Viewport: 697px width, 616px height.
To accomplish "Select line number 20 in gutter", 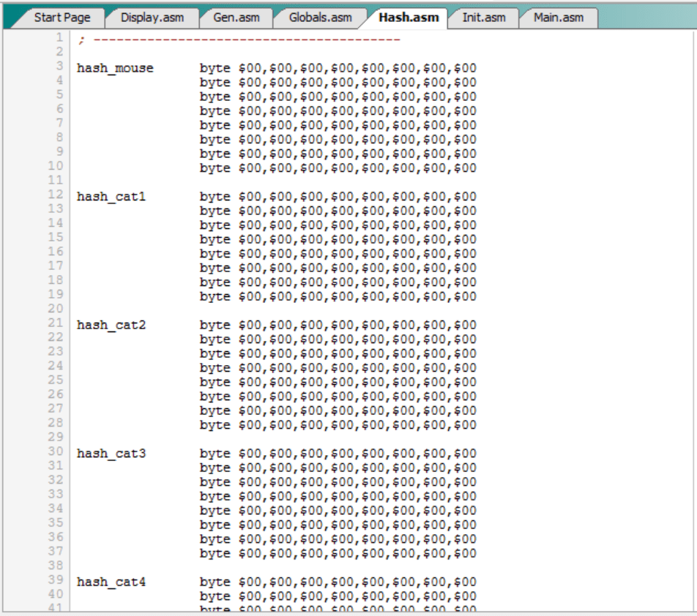I will [x=56, y=309].
